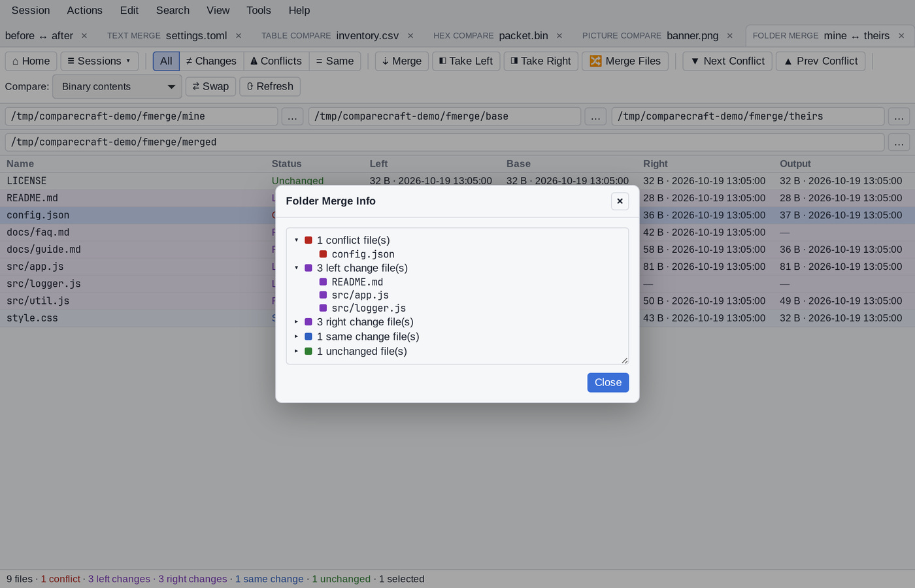Jump to Prev Conflict
This screenshot has height=588, width=915.
coord(820,61)
